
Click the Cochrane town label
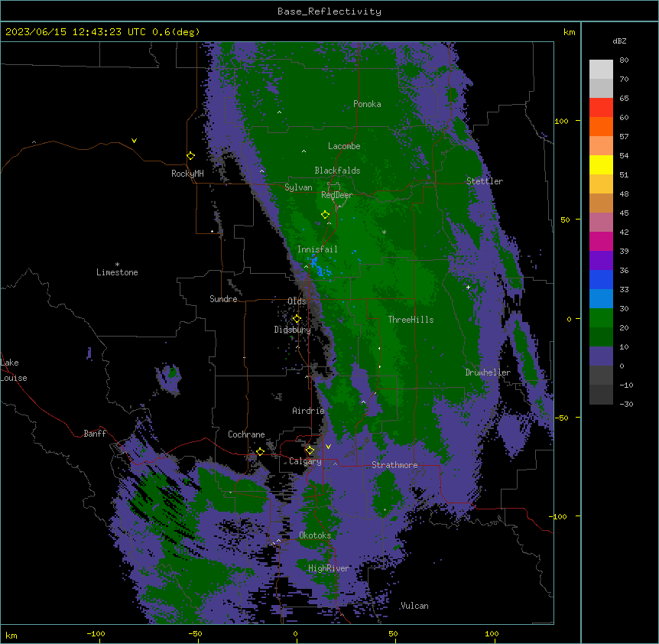point(246,434)
